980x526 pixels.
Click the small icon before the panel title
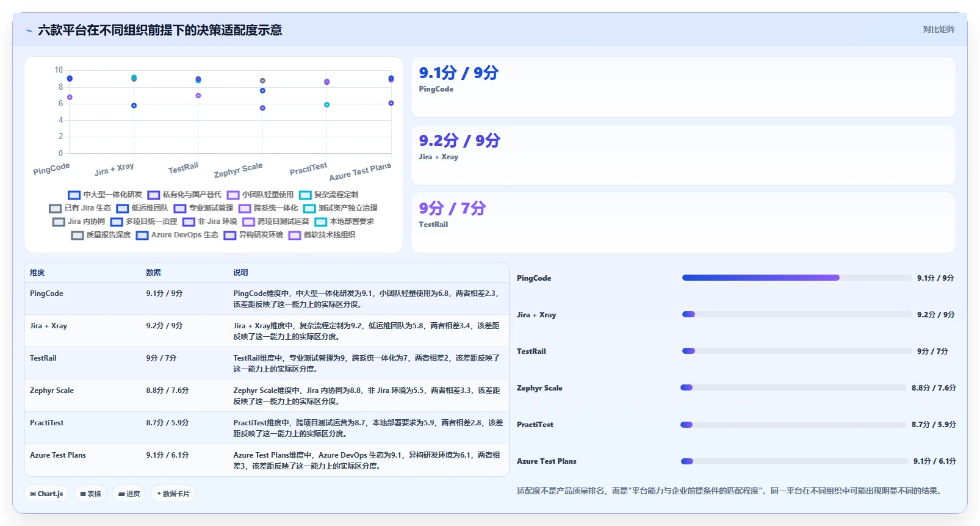[x=29, y=31]
